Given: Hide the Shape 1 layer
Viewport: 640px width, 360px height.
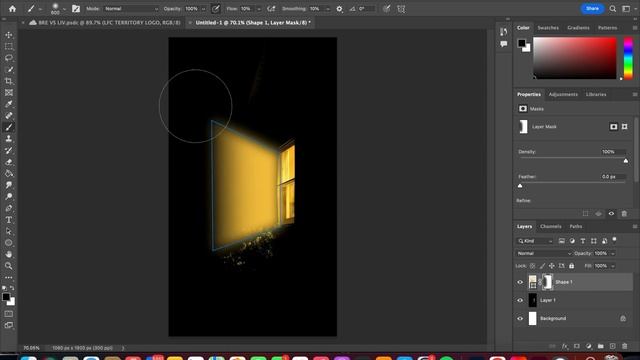Looking at the screenshot, I should 520,282.
